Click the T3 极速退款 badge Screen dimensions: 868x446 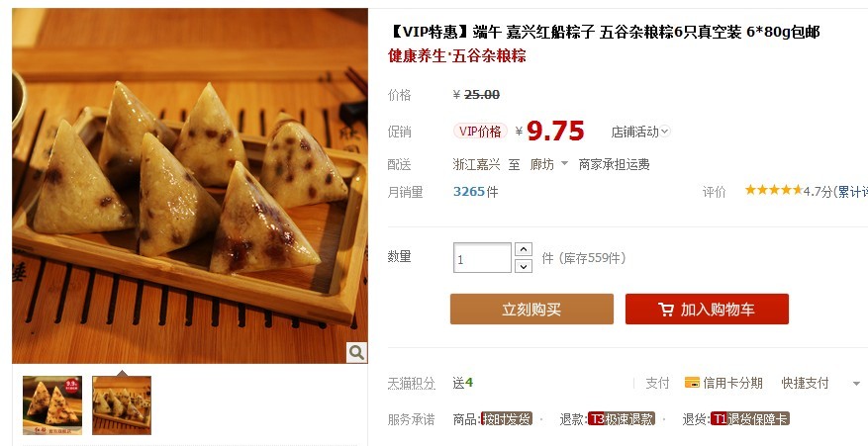click(622, 419)
